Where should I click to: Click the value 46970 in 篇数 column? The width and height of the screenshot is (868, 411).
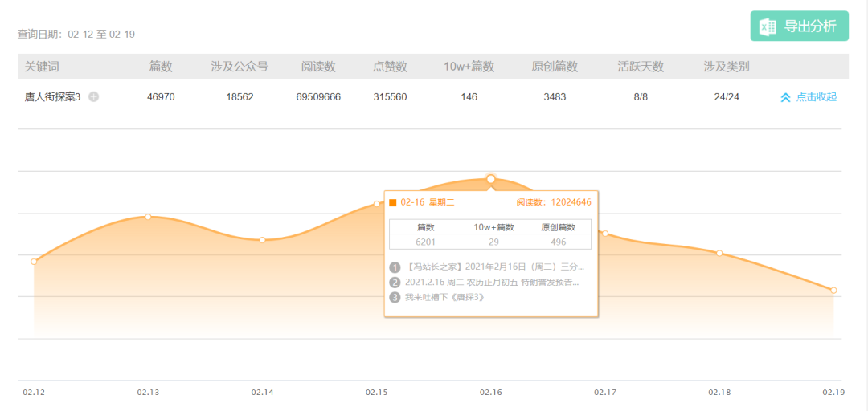[161, 97]
